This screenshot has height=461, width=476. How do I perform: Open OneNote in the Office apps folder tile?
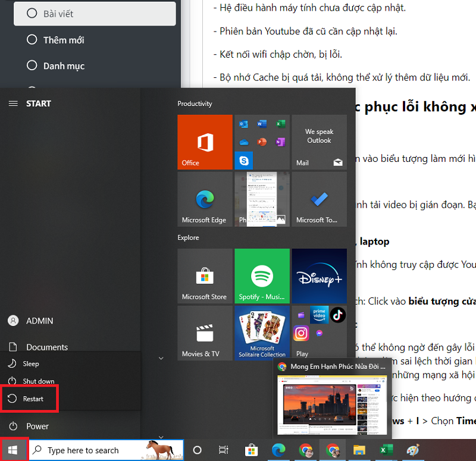coord(280,142)
